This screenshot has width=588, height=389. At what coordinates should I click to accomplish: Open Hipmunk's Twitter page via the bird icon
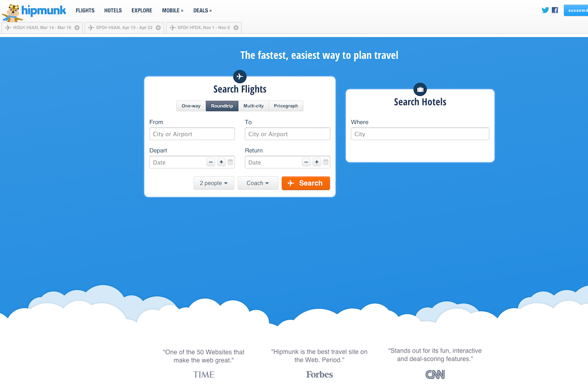pyautogui.click(x=545, y=10)
